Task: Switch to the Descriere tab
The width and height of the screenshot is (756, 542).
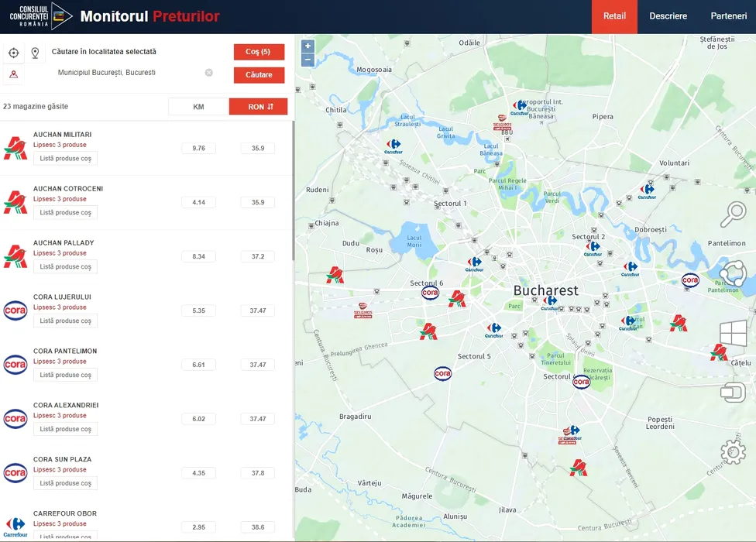Action: tap(668, 16)
